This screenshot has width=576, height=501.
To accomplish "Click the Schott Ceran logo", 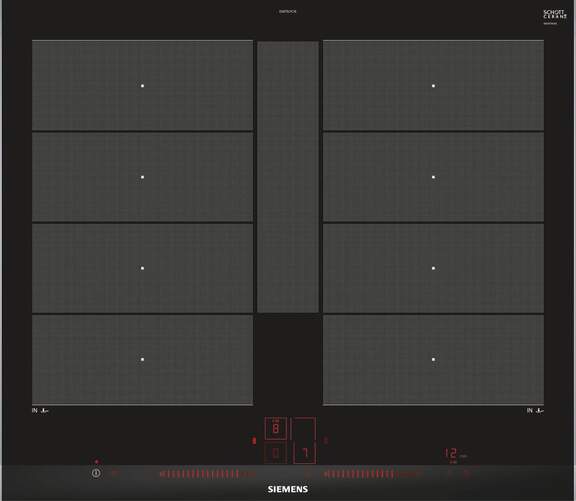I will point(555,17).
